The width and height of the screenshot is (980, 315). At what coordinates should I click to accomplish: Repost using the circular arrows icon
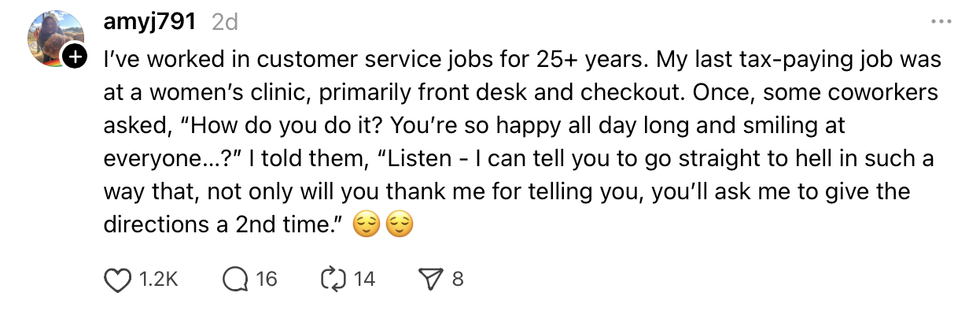(x=334, y=279)
